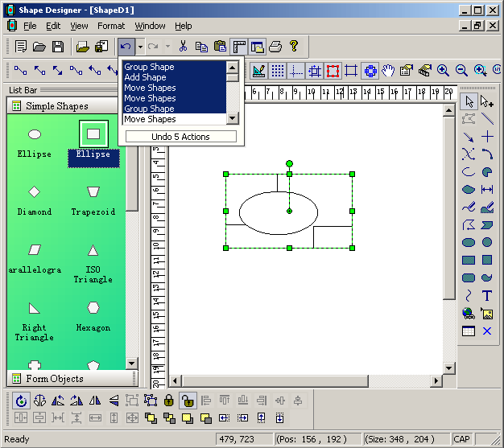Select unhighlighted Move Shapes undo entry

point(175,119)
